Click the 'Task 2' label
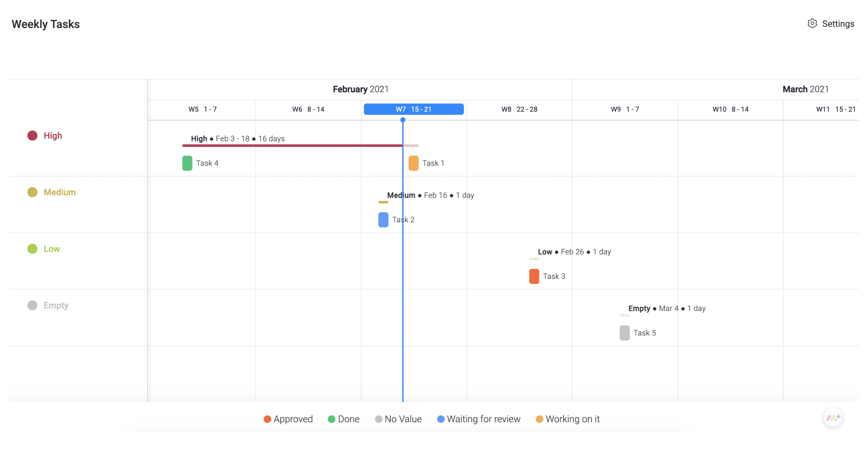868x475 pixels. tap(403, 220)
